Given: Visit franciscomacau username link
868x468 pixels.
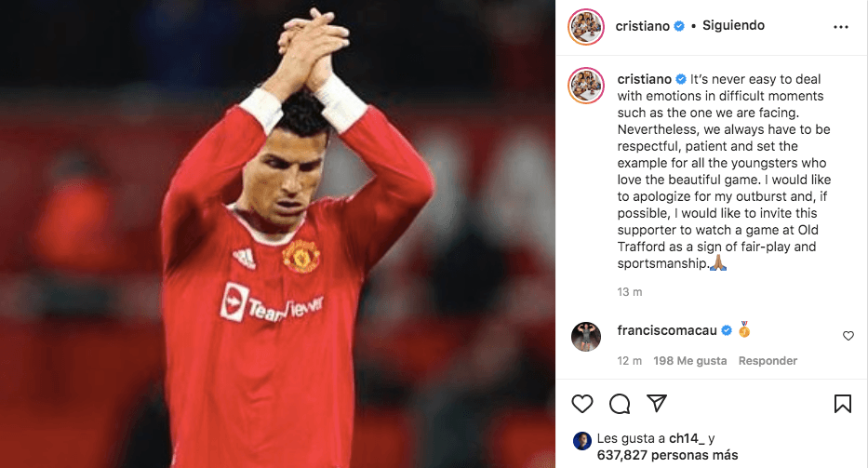Looking at the screenshot, I should pyautogui.click(x=667, y=330).
